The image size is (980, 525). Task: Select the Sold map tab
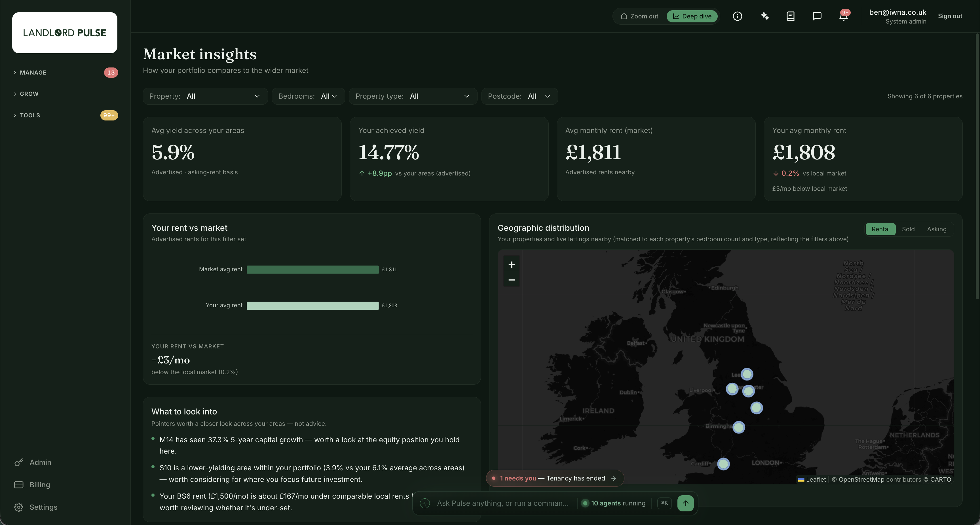tap(908, 229)
